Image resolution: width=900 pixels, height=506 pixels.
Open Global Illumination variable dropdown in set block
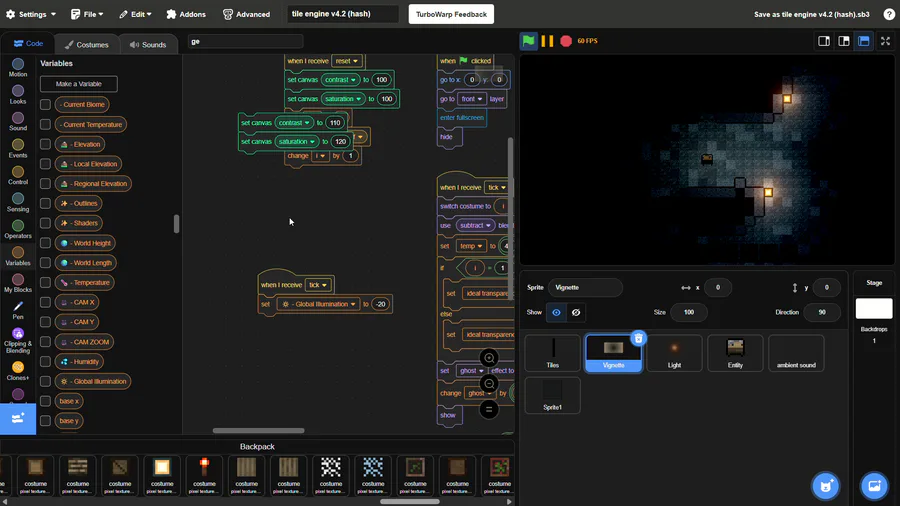coord(318,304)
